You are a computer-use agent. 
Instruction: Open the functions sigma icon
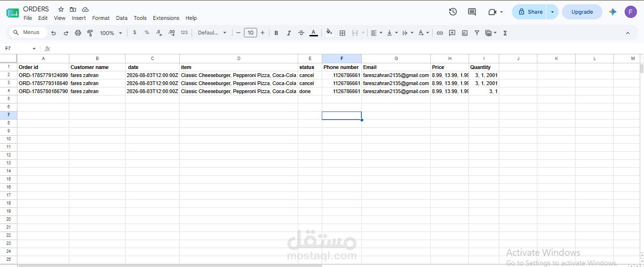(x=505, y=33)
